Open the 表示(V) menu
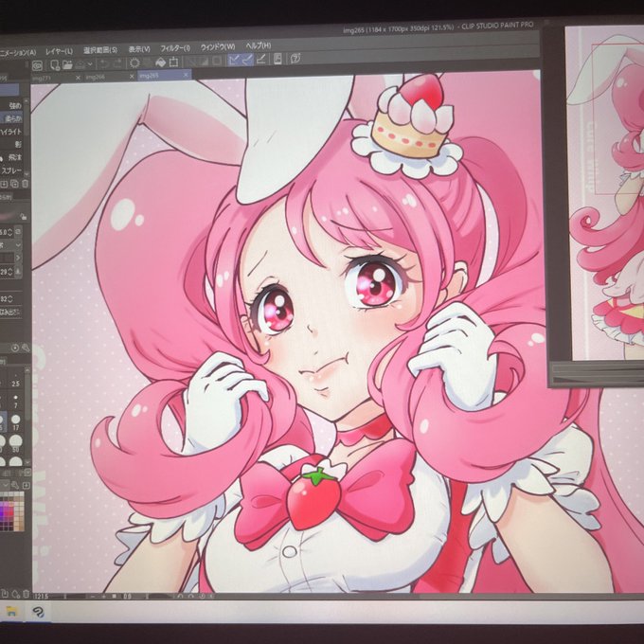644x644 pixels. (139, 49)
